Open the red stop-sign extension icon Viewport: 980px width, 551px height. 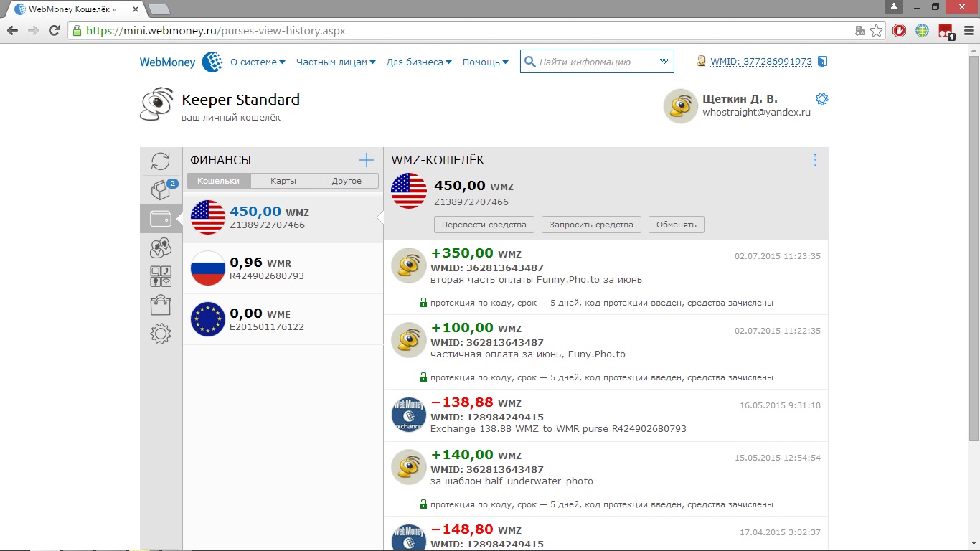coord(900,31)
